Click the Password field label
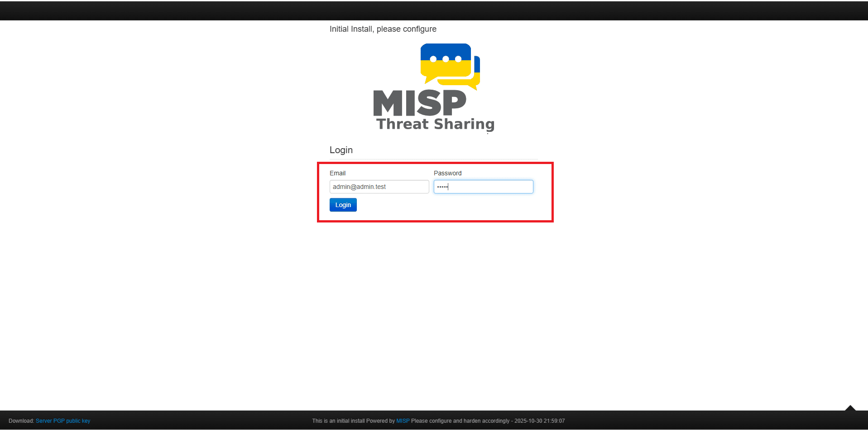Screen dimensions: 868x430 click(x=447, y=173)
